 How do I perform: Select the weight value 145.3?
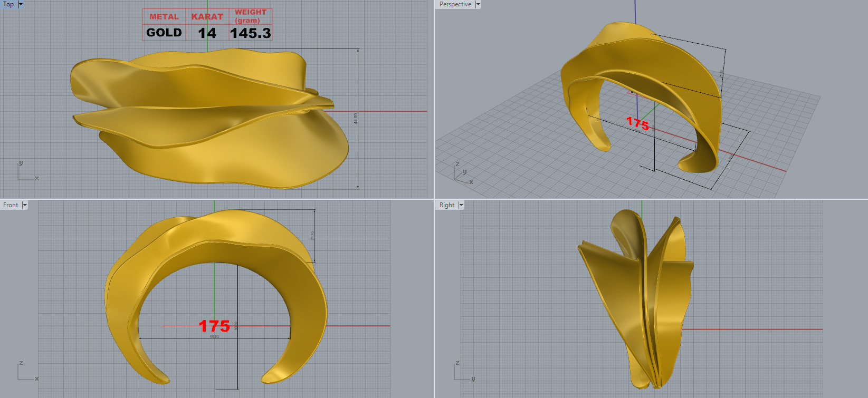coord(251,33)
